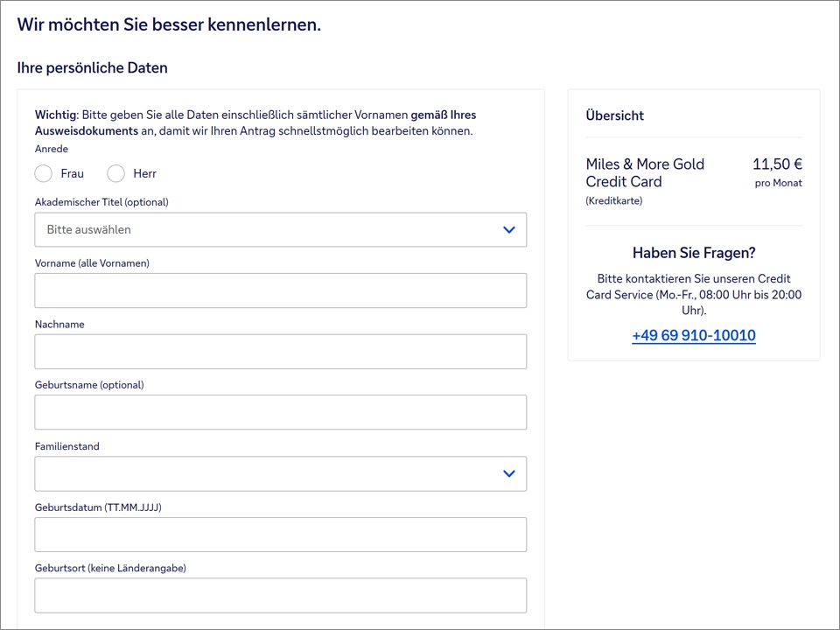Click the "Herr" label text
Viewport: 840px width, 630px height.
pyautogui.click(x=144, y=173)
